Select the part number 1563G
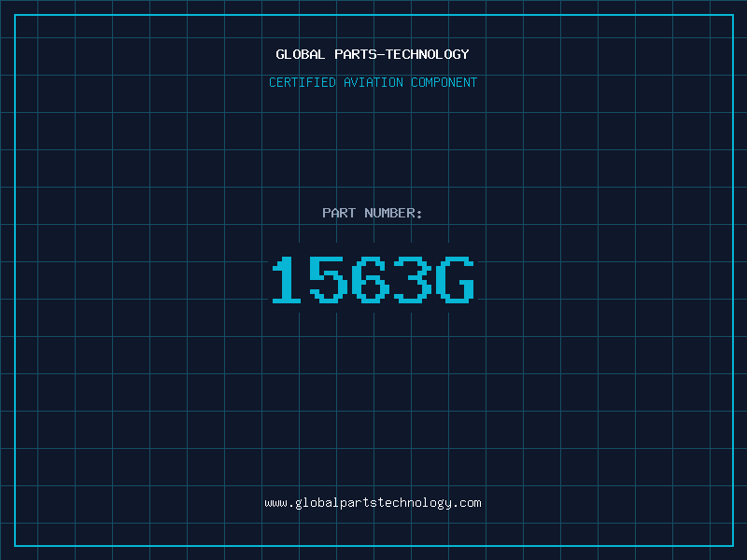Screen dimensions: 747x560 [x=373, y=279]
